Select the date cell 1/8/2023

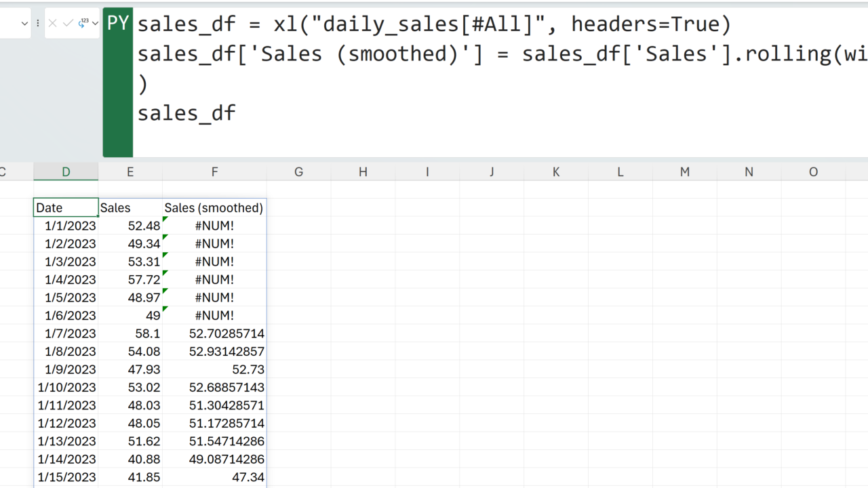tap(66, 352)
